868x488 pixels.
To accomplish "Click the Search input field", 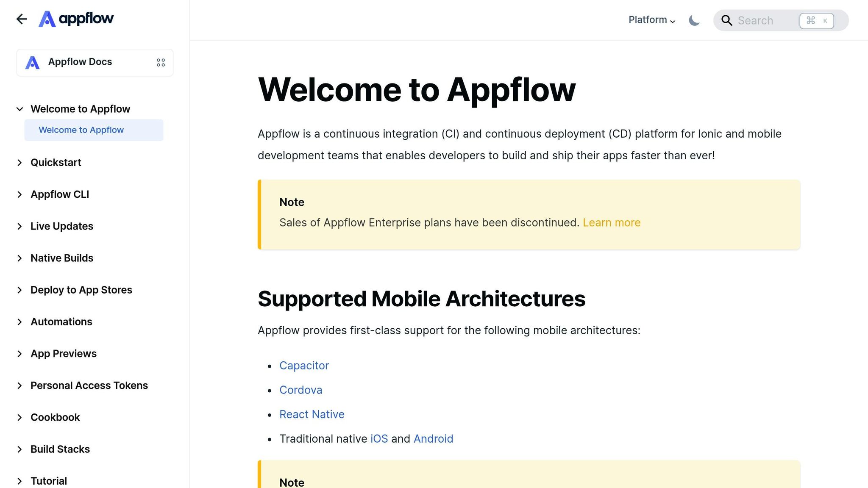I will (x=781, y=20).
